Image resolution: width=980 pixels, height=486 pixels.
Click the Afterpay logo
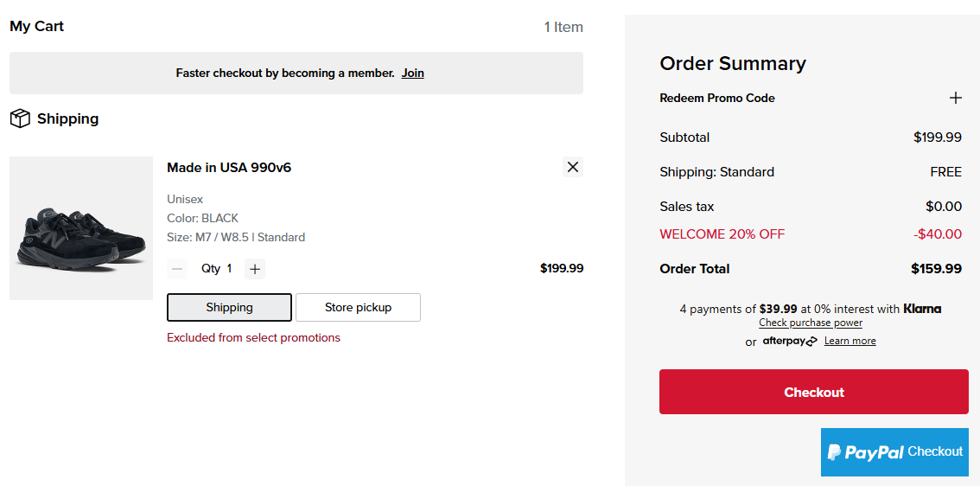click(x=789, y=341)
